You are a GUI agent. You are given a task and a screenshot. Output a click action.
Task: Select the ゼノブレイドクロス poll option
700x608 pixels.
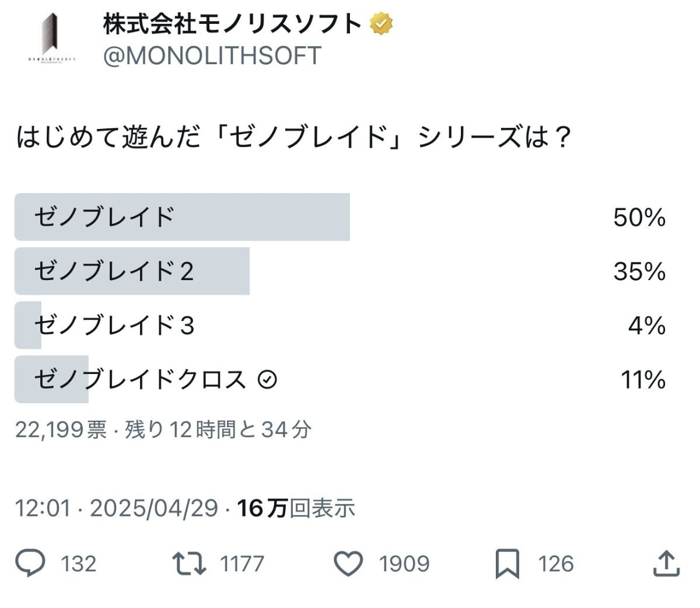[140, 380]
